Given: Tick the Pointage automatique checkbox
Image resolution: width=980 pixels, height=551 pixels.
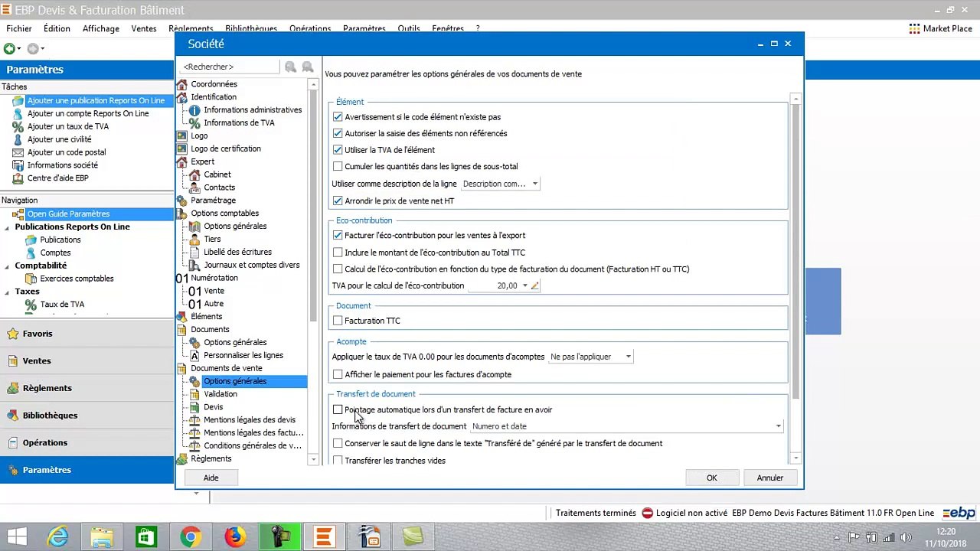Looking at the screenshot, I should pos(338,409).
